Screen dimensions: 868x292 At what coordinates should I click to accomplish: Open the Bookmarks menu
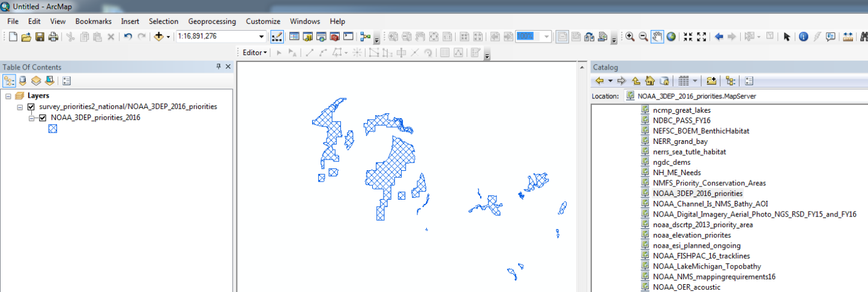click(x=93, y=21)
